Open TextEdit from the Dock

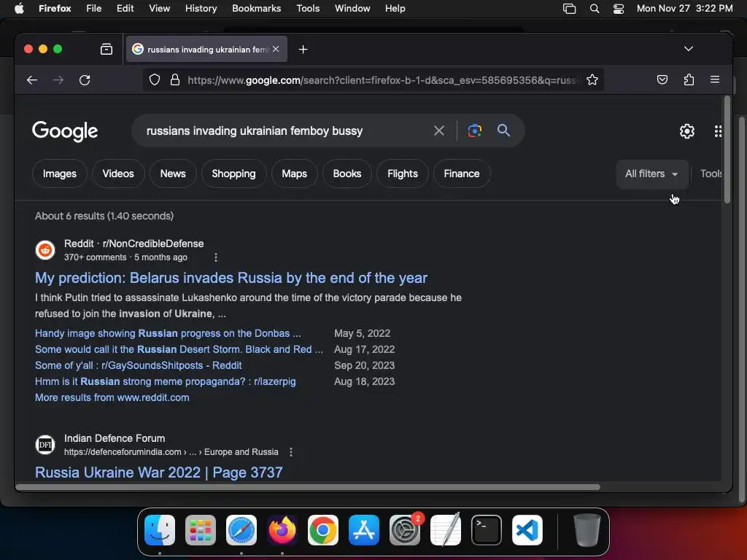(446, 529)
